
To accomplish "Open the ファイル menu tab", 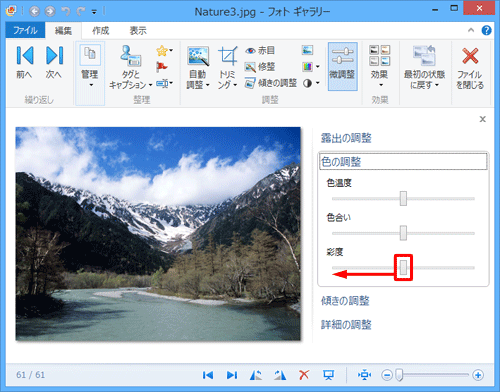I will pyautogui.click(x=25, y=31).
